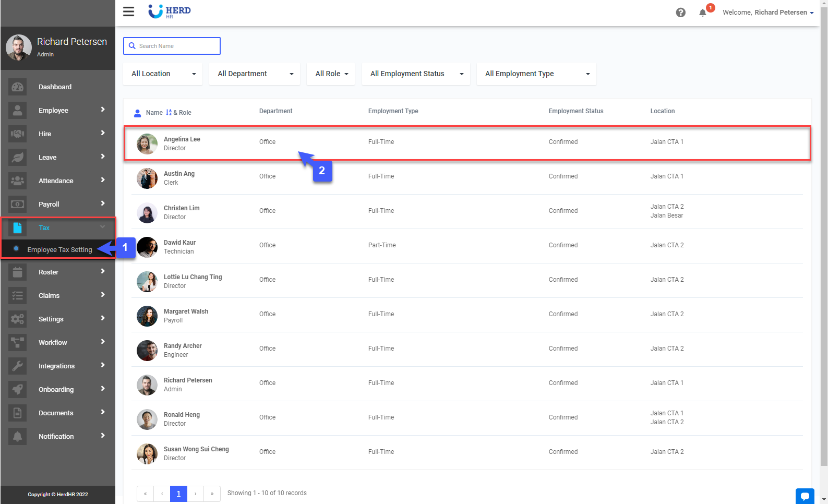
Task: Go to pagination page 1
Action: pos(178,494)
